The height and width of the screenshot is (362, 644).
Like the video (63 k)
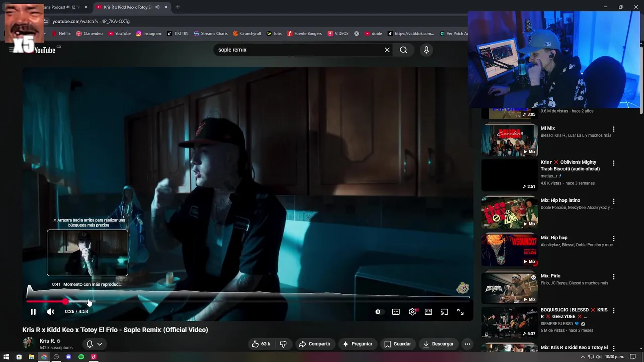(261, 344)
